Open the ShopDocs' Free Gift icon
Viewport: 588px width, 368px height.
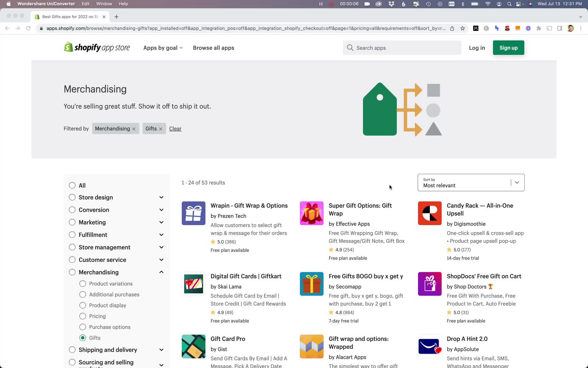coord(429,284)
